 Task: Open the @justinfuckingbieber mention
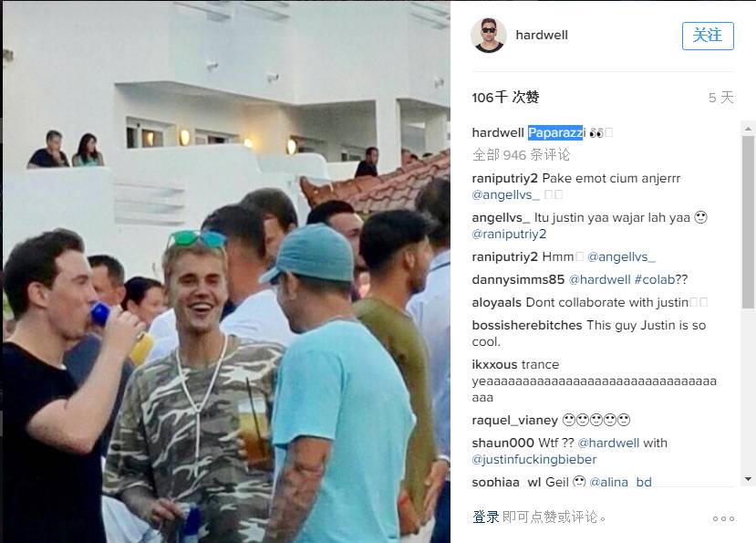point(534,459)
